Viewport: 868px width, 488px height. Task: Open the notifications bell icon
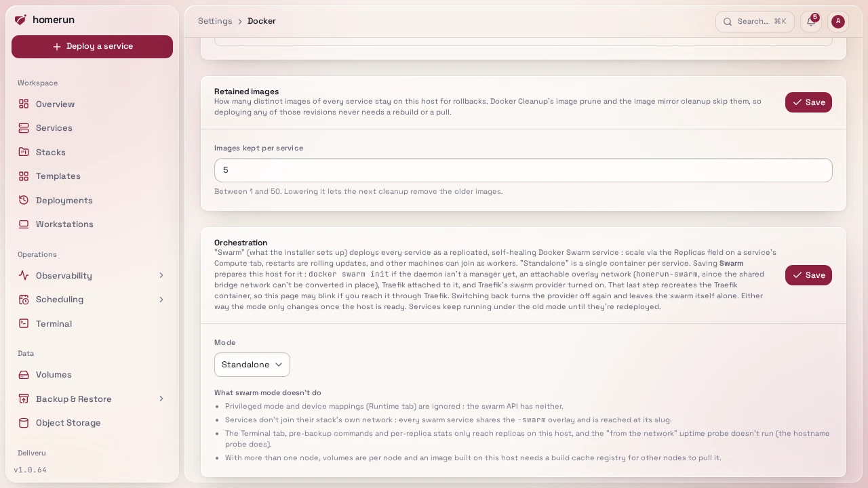tap(811, 22)
